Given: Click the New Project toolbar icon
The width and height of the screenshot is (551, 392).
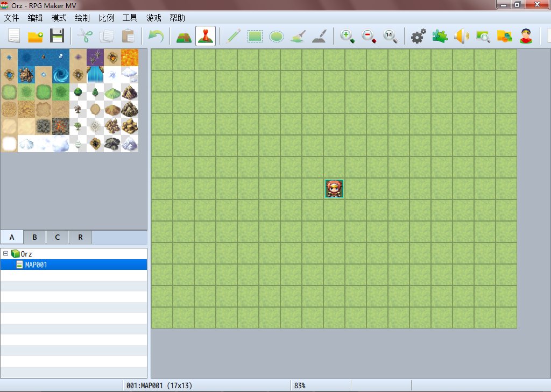Looking at the screenshot, I should (x=14, y=36).
